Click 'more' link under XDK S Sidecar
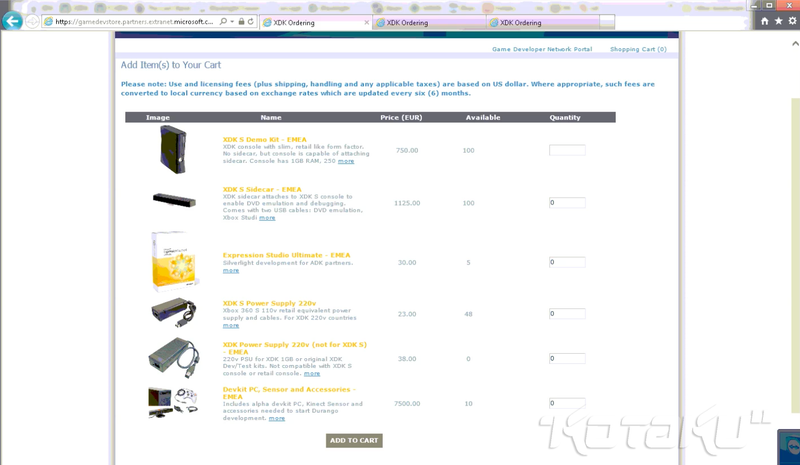 [x=267, y=217]
